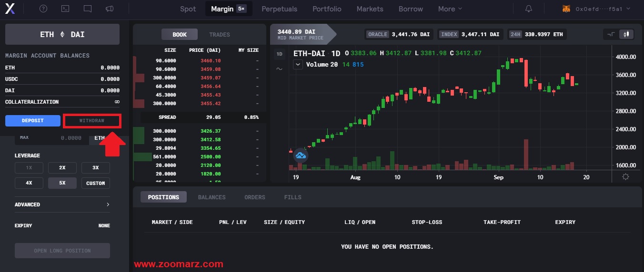Click the dYdX logo icon
This screenshot has width=644, height=272.
click(9, 9)
